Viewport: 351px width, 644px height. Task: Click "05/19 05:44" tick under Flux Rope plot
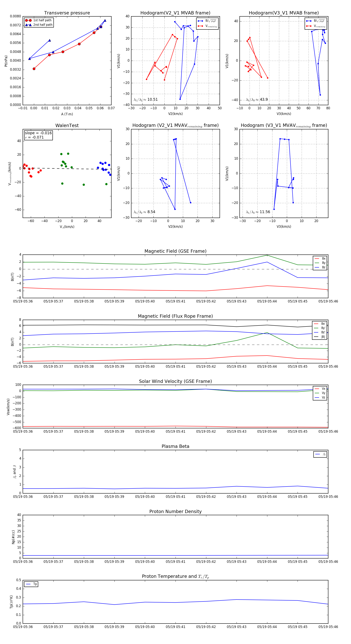pyautogui.click(x=267, y=366)
